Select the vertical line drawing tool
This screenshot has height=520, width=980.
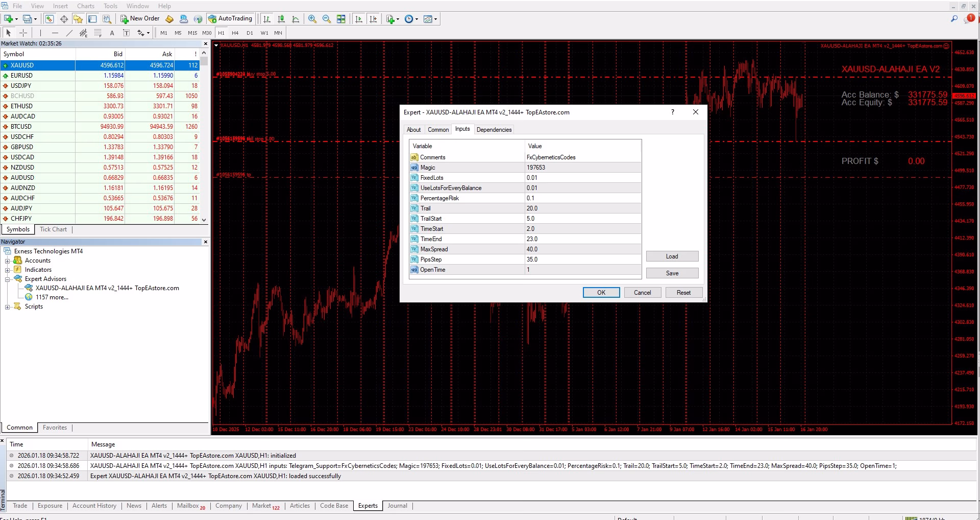pyautogui.click(x=40, y=33)
